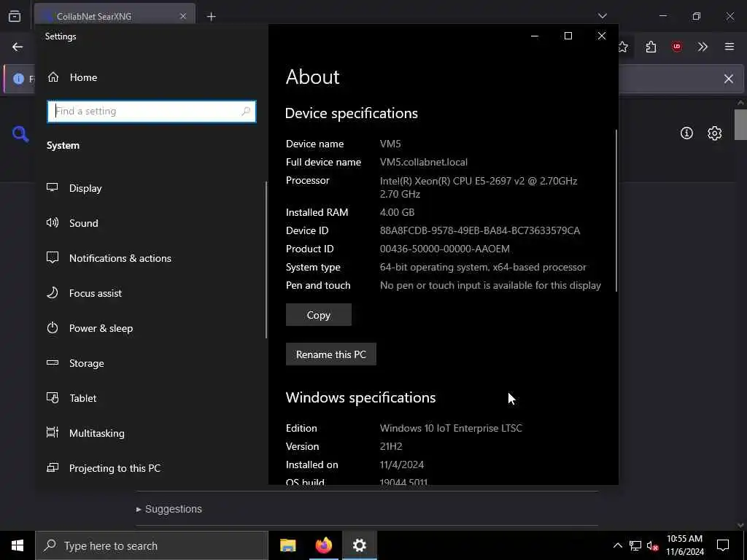Bookmark page with Firefox star icon
Viewport: 747px width, 560px height.
623,47
